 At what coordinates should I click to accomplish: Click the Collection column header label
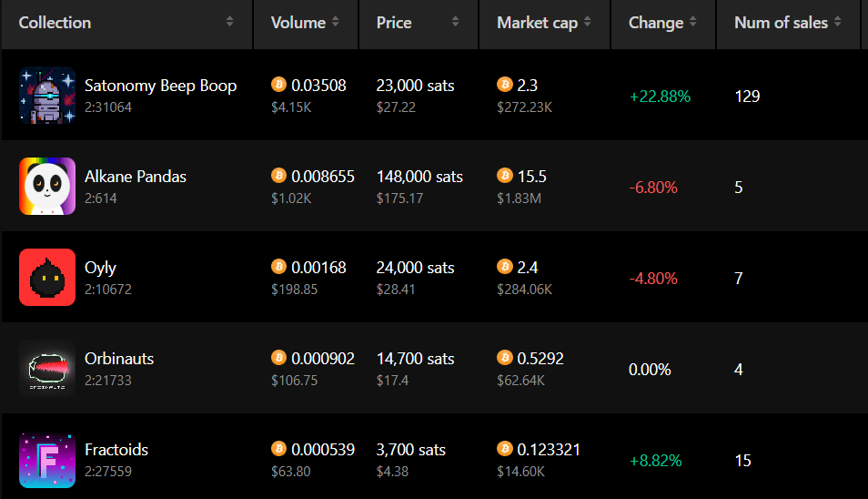tap(55, 23)
